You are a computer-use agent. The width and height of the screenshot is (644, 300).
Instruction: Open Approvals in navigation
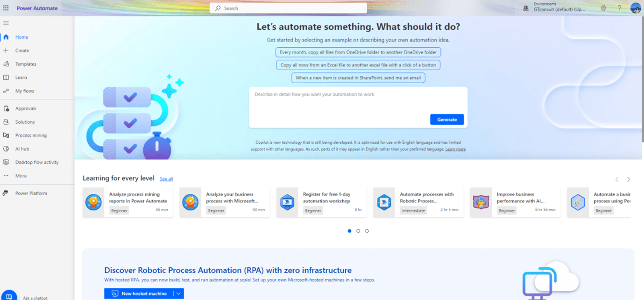(26, 108)
